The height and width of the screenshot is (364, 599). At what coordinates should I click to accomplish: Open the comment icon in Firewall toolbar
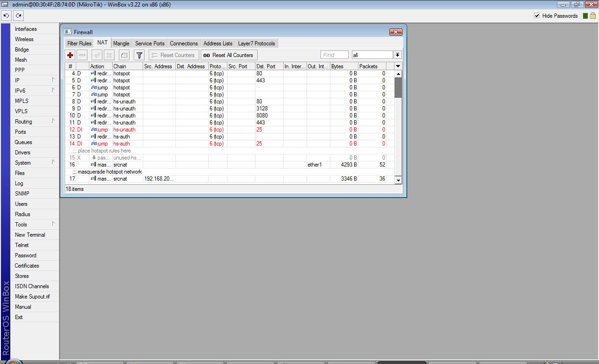124,55
